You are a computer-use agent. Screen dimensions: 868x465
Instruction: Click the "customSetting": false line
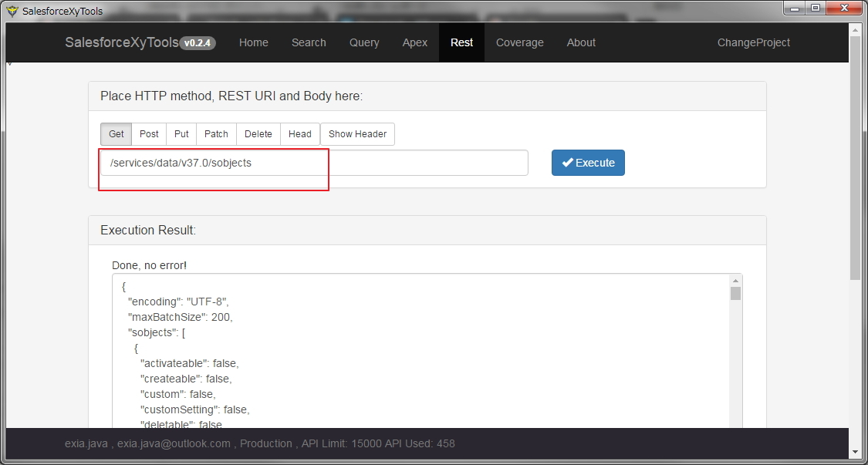(x=195, y=410)
